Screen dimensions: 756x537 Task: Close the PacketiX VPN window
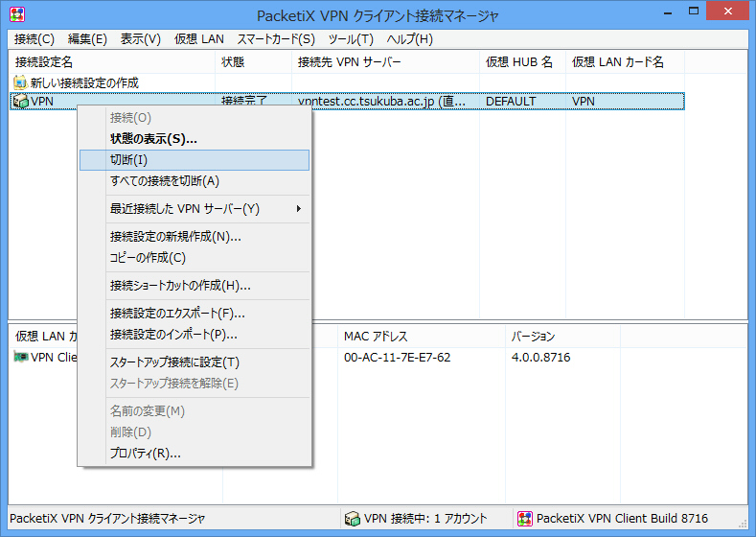pos(727,12)
